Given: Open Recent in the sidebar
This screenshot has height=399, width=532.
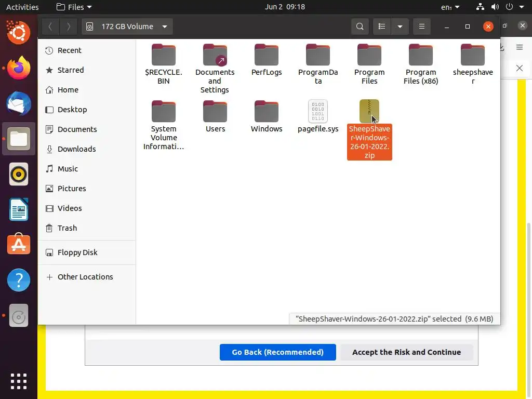Looking at the screenshot, I should 87,50.
